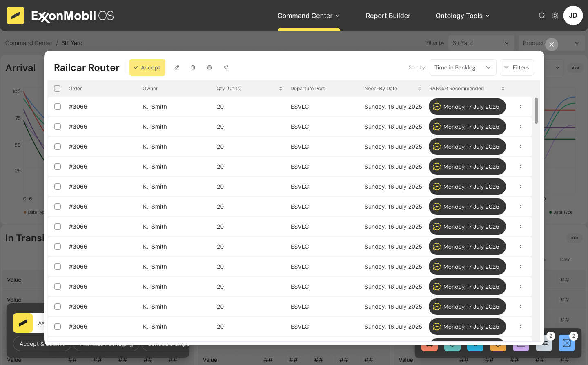The image size is (588, 365).
Task: Click the send arrow icon in Railcar Router toolbar
Action: 226,67
